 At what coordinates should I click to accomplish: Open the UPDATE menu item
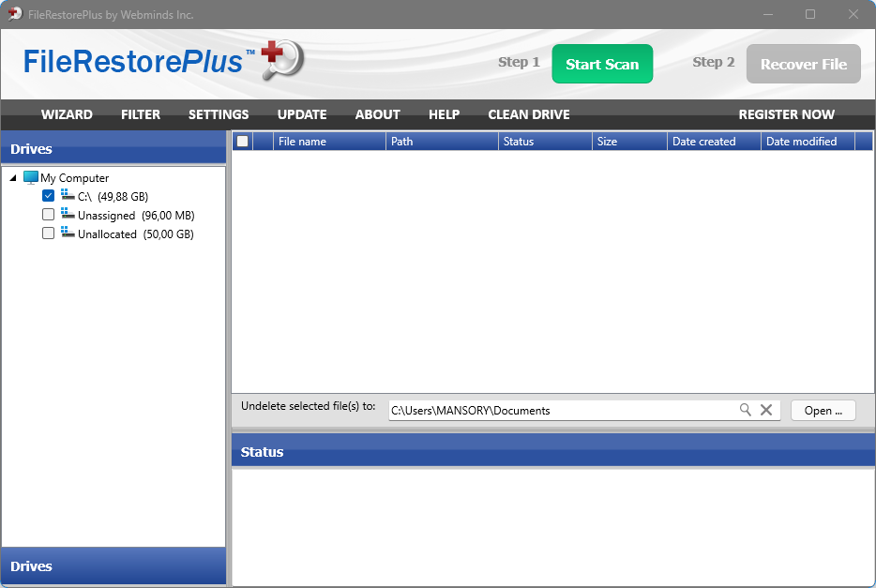(302, 114)
